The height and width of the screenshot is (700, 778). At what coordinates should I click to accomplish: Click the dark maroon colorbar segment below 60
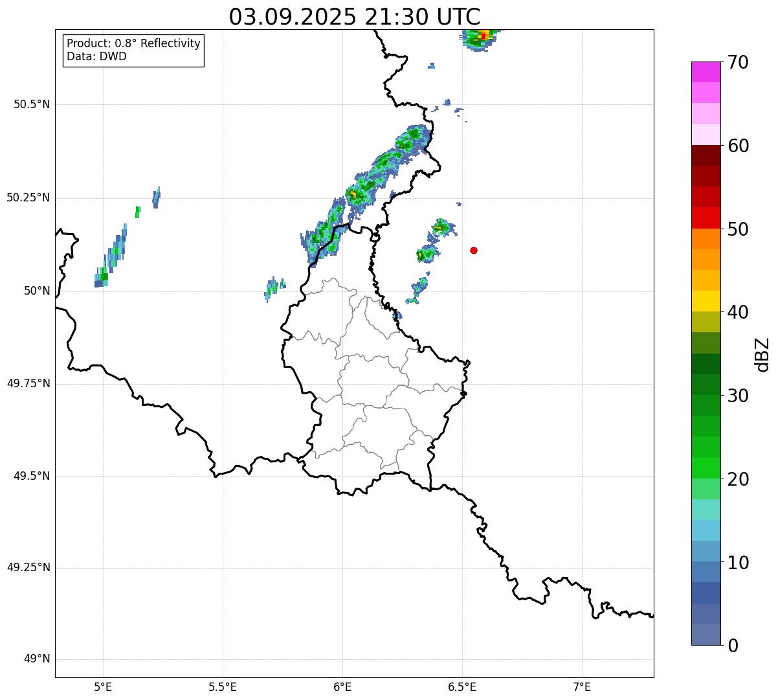(706, 155)
